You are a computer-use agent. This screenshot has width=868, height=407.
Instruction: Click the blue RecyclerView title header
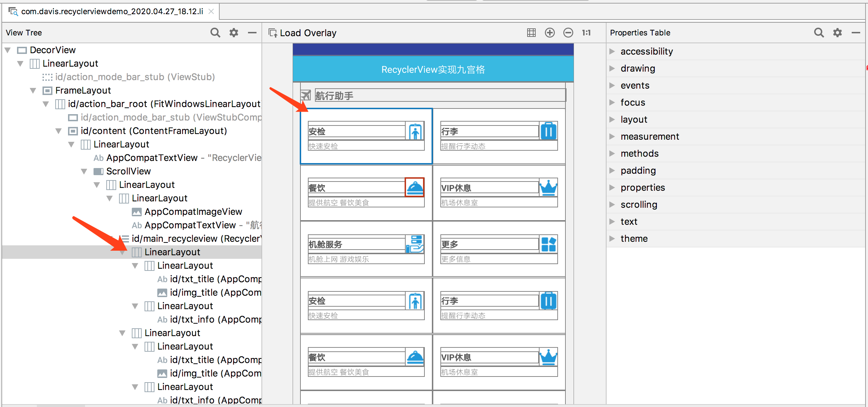point(433,69)
